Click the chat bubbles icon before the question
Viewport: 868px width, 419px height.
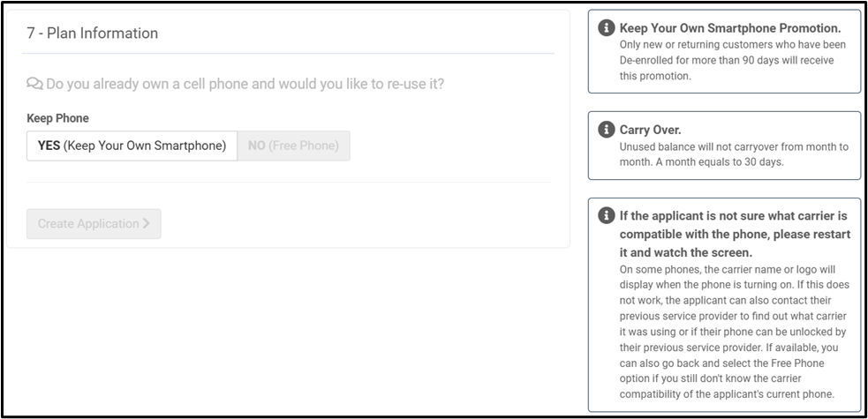[34, 84]
